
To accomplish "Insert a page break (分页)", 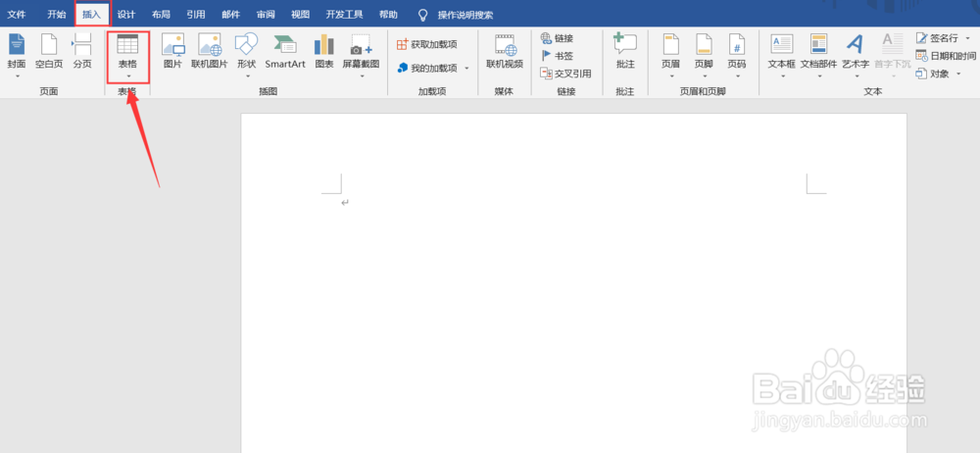I will pyautogui.click(x=82, y=53).
